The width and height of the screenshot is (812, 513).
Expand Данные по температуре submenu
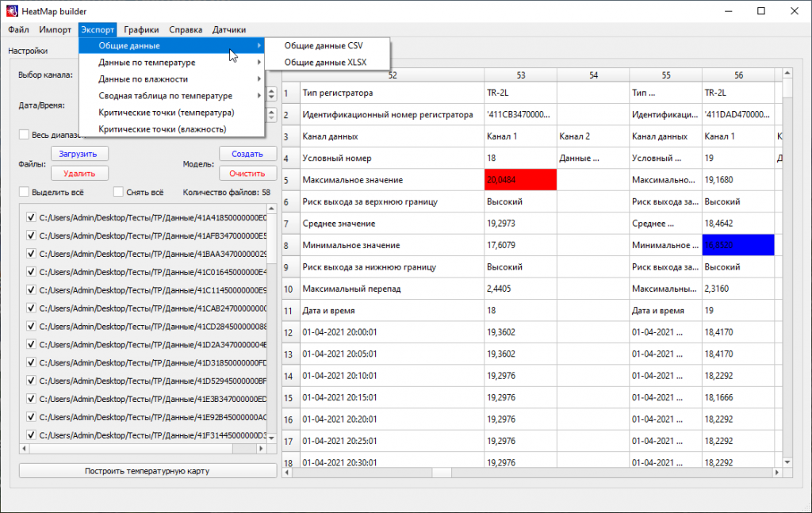tap(171, 62)
